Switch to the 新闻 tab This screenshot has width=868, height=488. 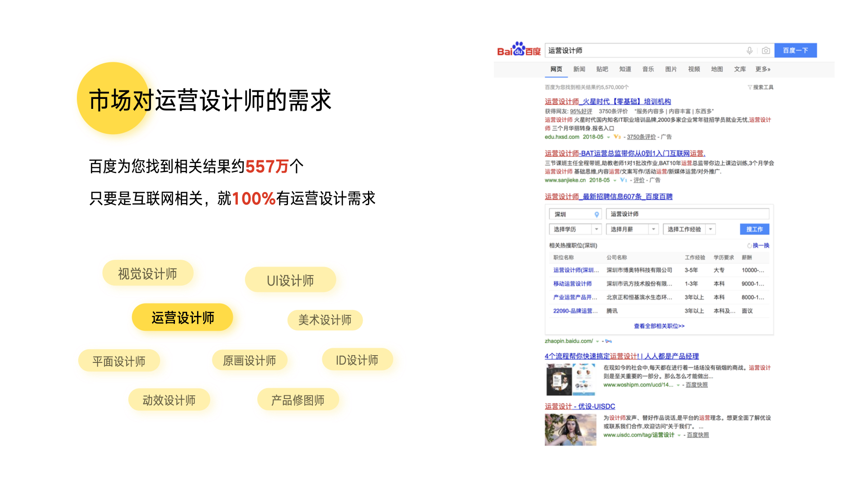coord(579,69)
